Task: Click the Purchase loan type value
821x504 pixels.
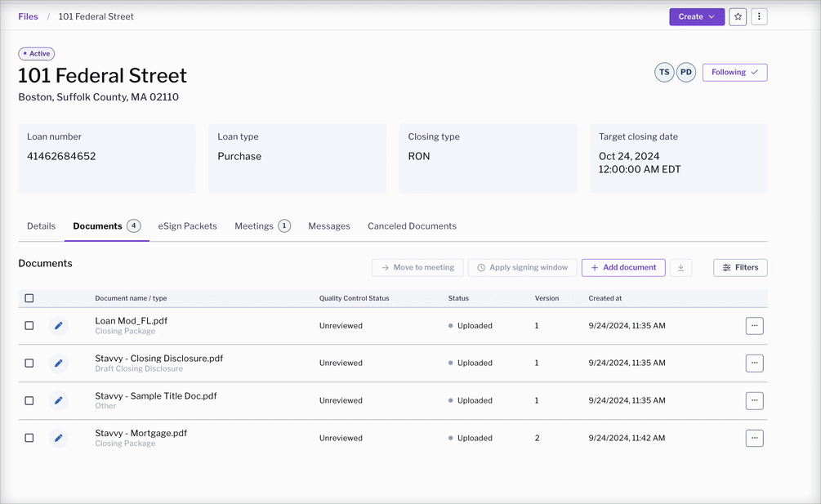Action: pos(239,156)
